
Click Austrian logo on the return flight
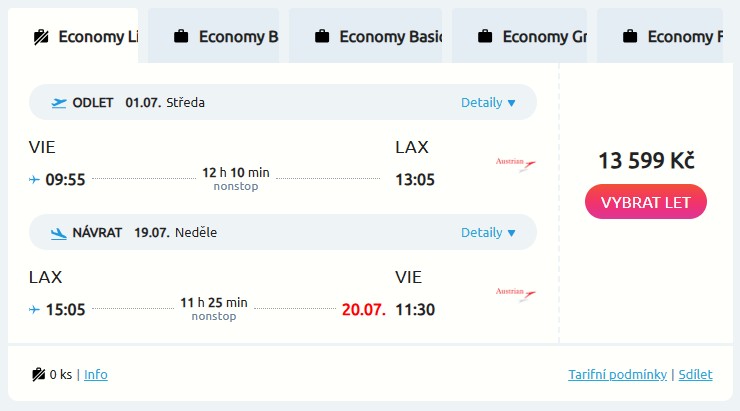[x=516, y=294]
